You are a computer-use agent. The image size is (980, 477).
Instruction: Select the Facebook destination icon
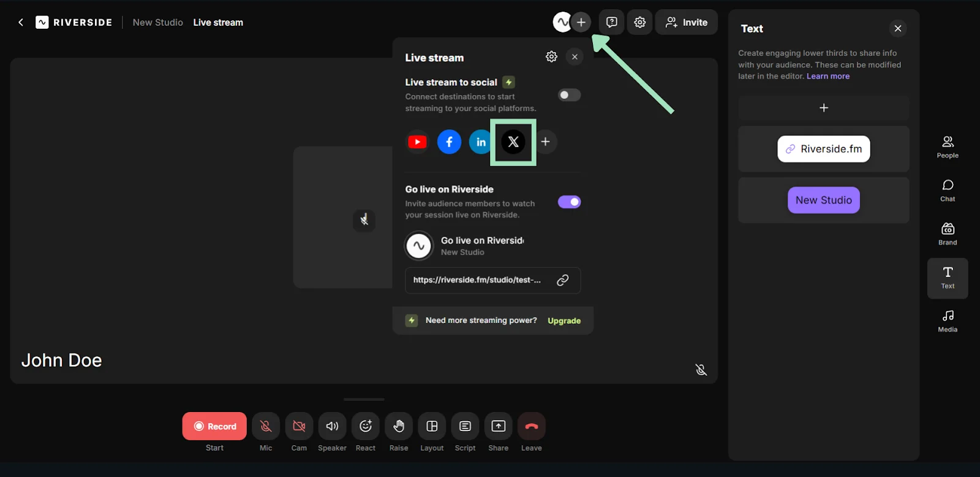tap(449, 142)
